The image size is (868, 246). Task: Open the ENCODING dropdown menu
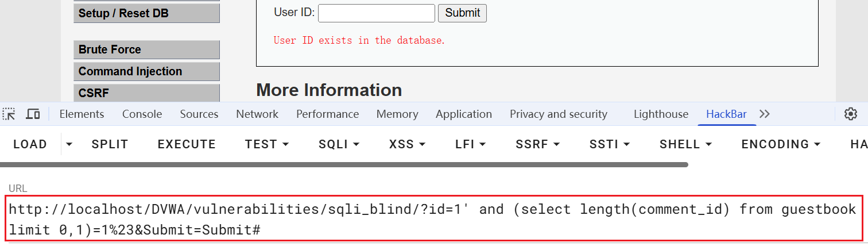pos(781,144)
